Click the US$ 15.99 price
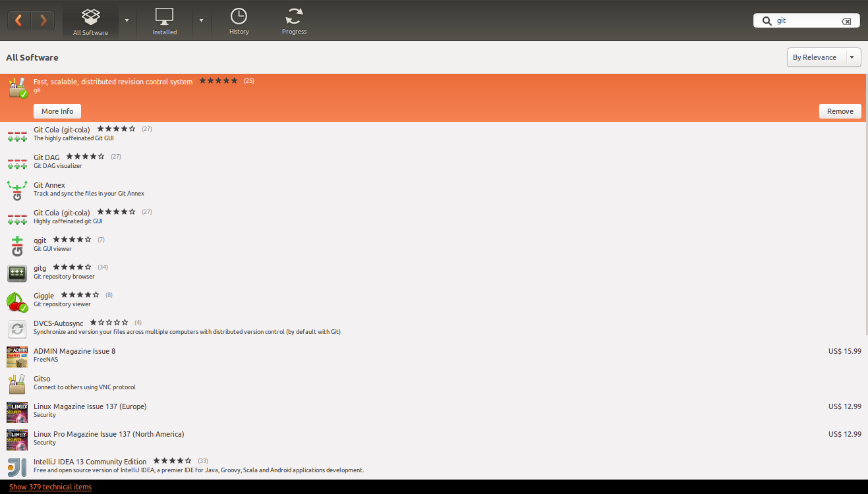868x494 pixels. pos(845,351)
